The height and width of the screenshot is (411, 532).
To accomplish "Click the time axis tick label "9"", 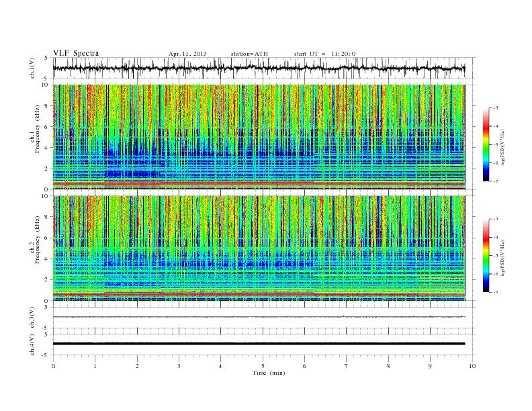I will click(430, 366).
